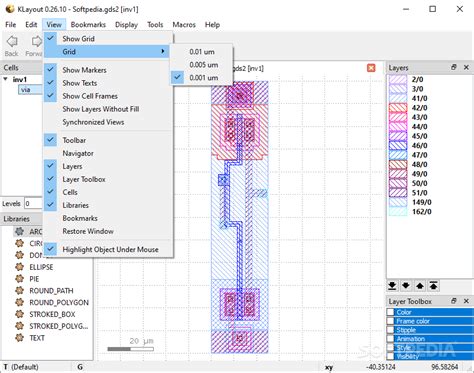This screenshot has height=373, width=474.
Task: Move selected layer down one step icon
Action: pyautogui.click(x=406, y=286)
